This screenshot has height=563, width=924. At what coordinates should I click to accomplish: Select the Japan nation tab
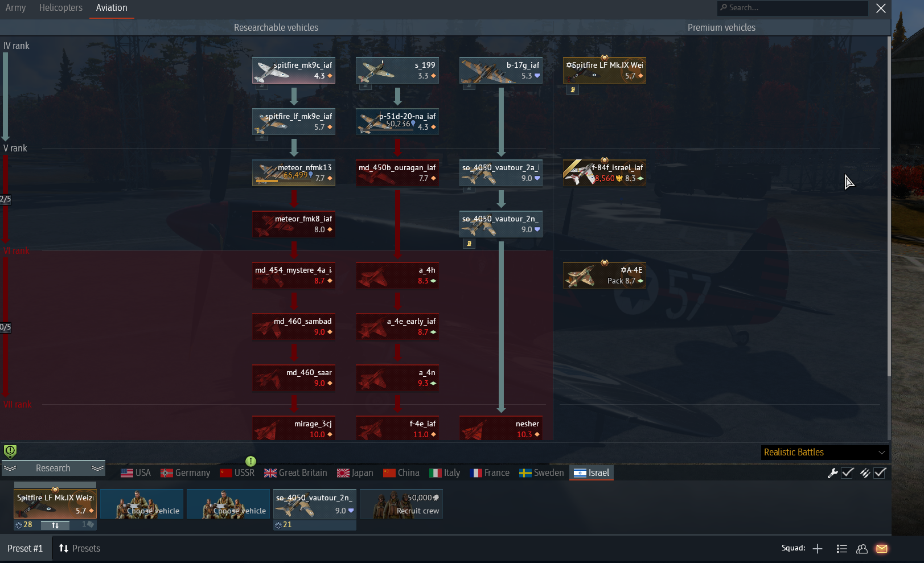(355, 473)
